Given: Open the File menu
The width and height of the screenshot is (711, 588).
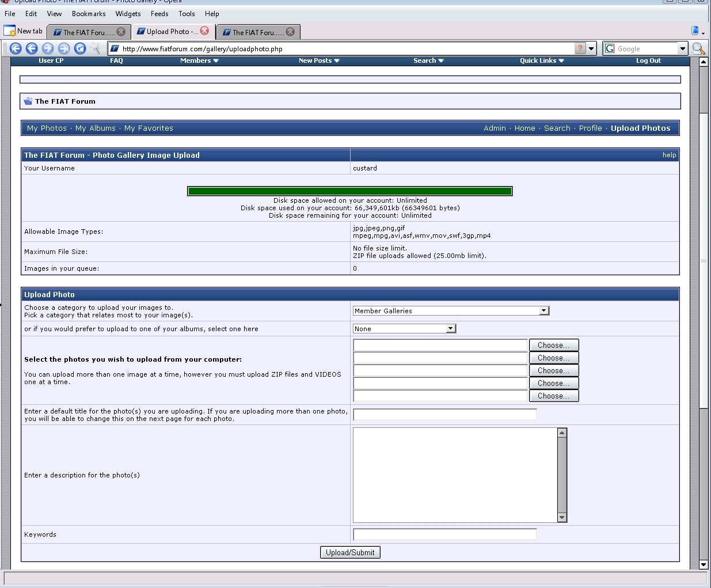Looking at the screenshot, I should point(10,14).
